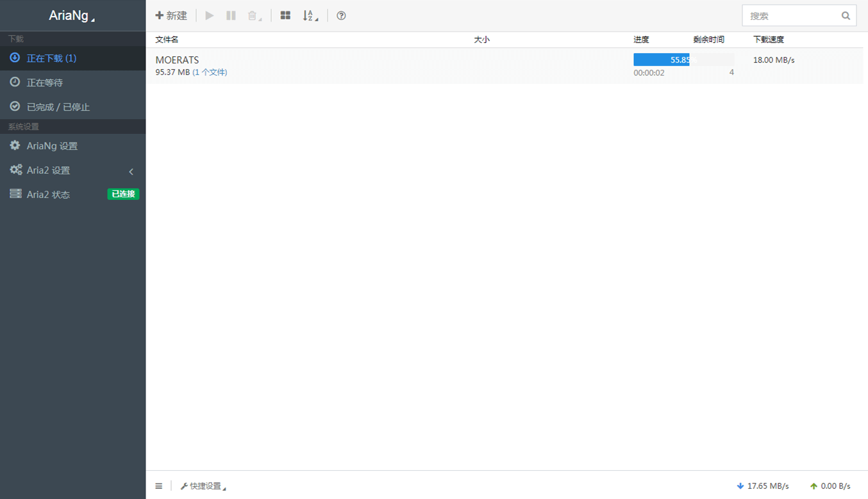Click the 95.37 MB size text

172,72
